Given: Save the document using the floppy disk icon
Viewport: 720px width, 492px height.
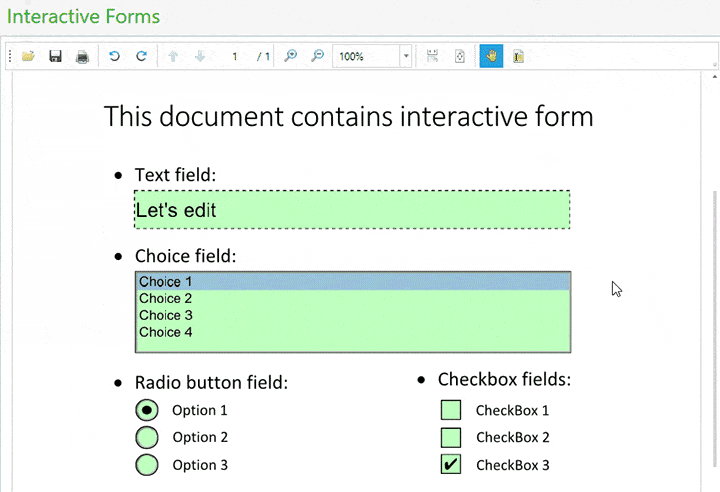Looking at the screenshot, I should coord(56,57).
